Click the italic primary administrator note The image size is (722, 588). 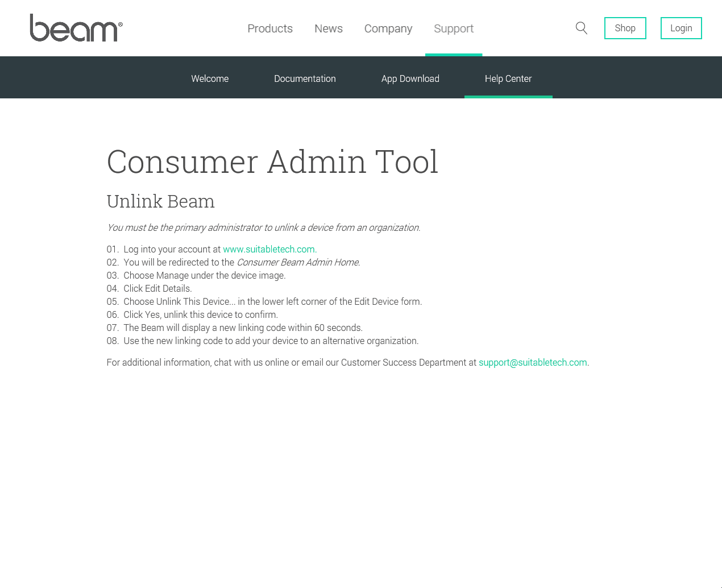tap(264, 227)
